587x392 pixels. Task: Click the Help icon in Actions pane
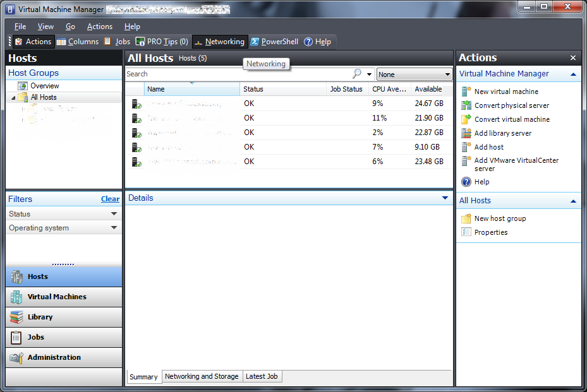pyautogui.click(x=466, y=182)
